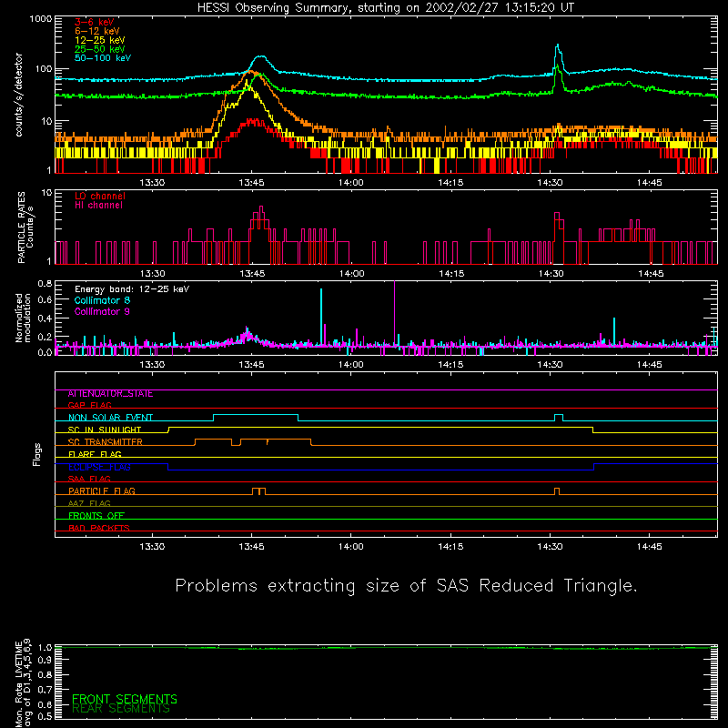Viewport: 728px width, 728px height.
Task: Click the 'Energy band: 12-25 keV' label
Action: tap(132, 289)
